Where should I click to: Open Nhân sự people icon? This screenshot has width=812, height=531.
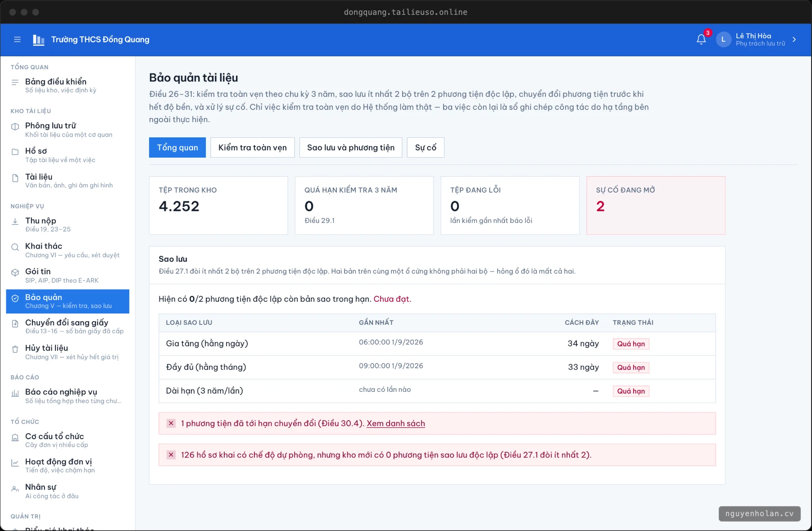coord(15,488)
